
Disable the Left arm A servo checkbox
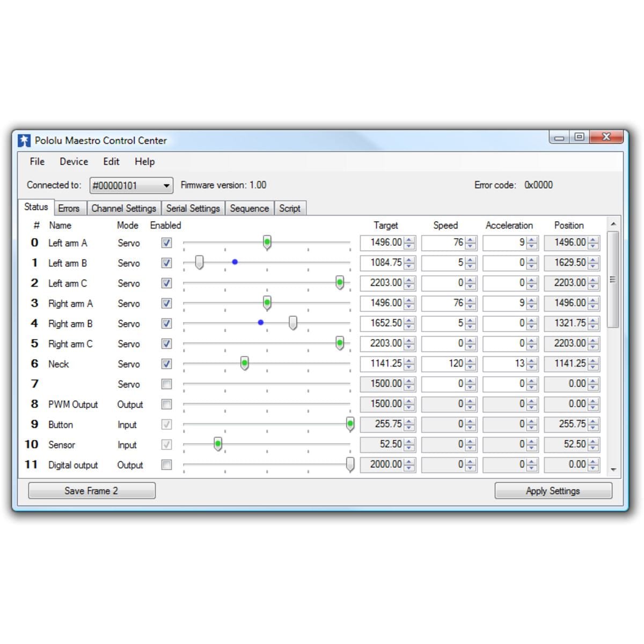(x=167, y=243)
